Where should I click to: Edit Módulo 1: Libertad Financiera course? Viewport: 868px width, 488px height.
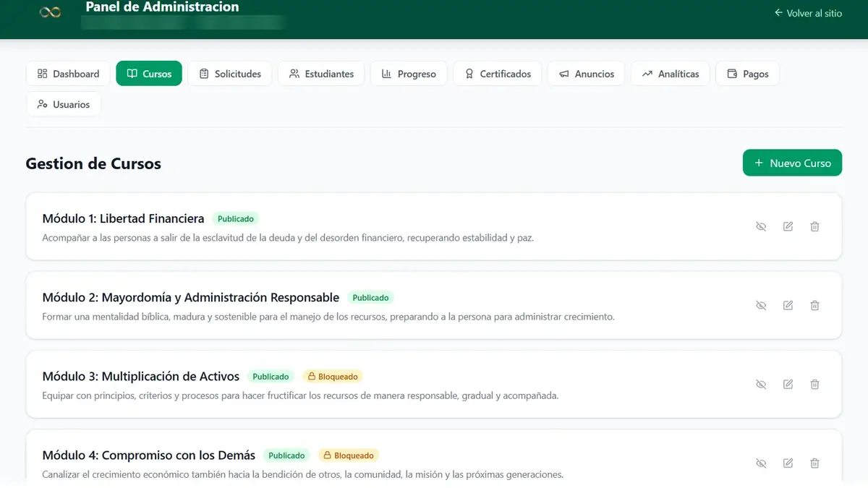788,226
